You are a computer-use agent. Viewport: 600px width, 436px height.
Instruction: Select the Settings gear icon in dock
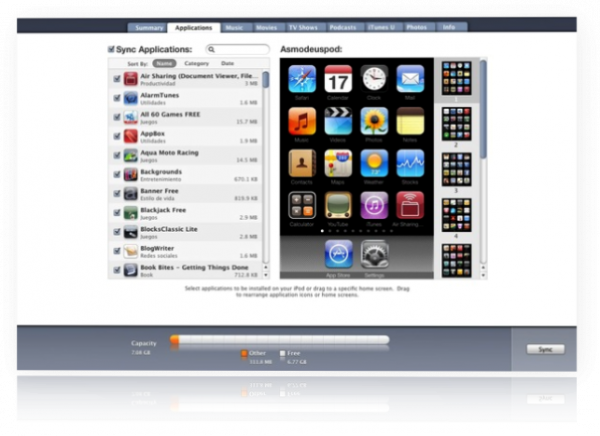coord(375,254)
